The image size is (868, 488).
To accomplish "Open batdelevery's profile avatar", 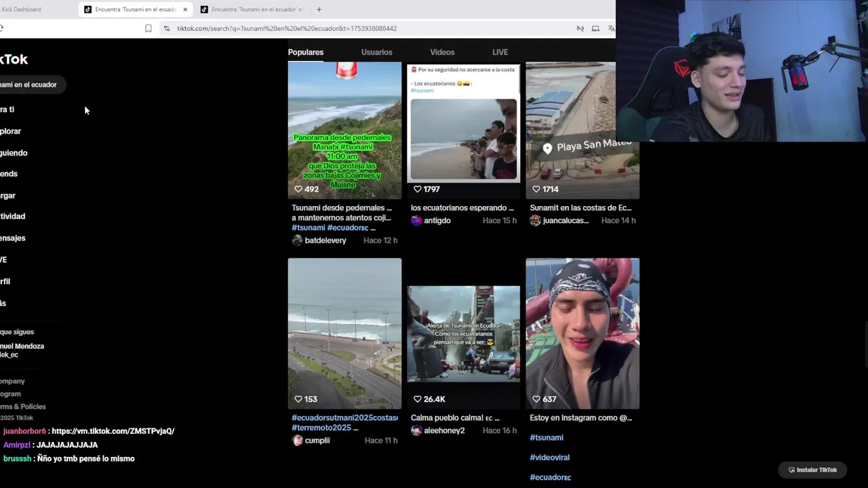I will click(x=297, y=241).
